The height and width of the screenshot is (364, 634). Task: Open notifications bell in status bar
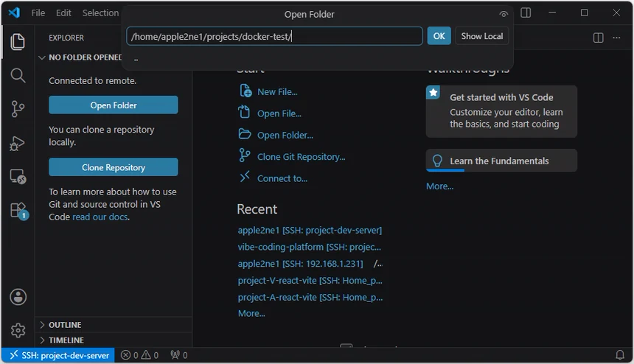pyautogui.click(x=619, y=355)
